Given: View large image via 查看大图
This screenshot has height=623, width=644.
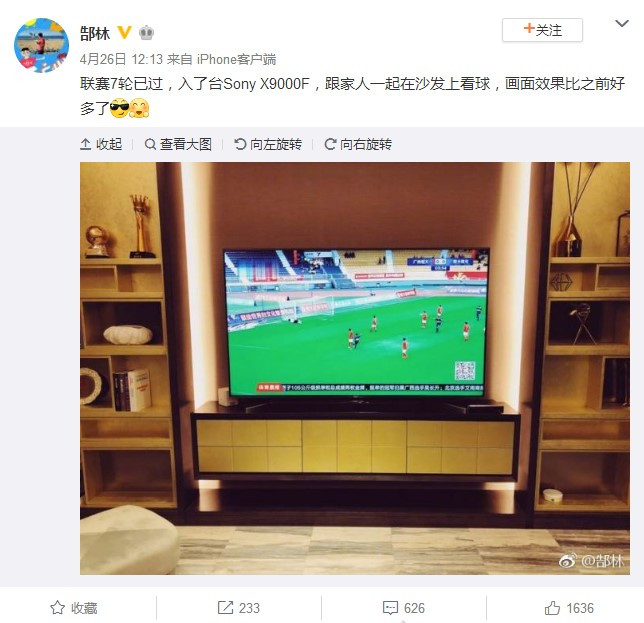Looking at the screenshot, I should click(178, 144).
